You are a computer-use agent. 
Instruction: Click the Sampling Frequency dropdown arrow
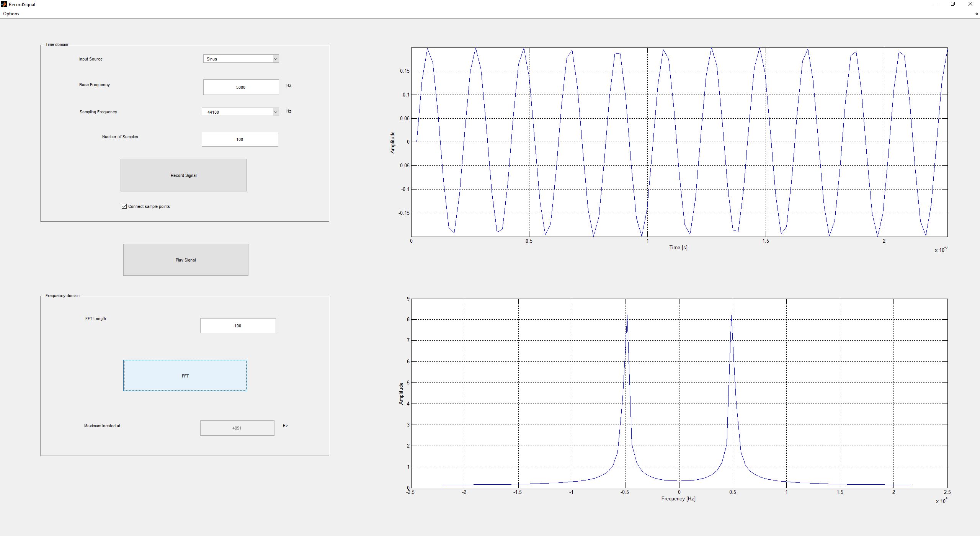point(275,112)
